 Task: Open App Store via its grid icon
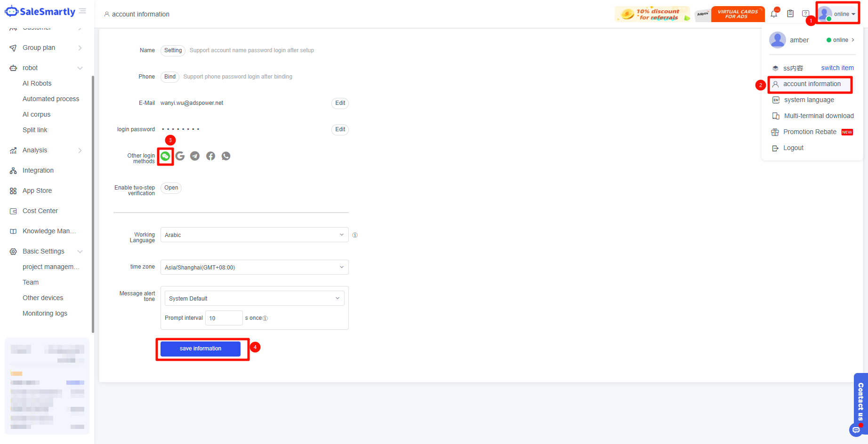click(13, 191)
